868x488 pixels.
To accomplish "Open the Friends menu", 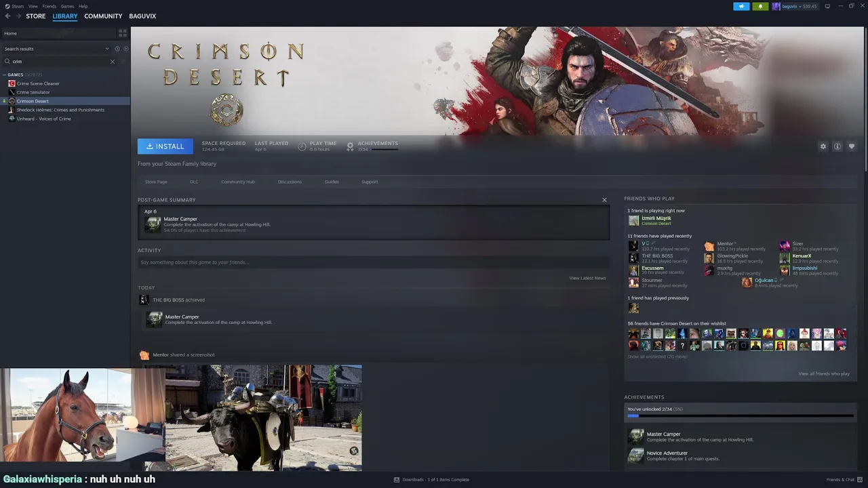I will (49, 6).
